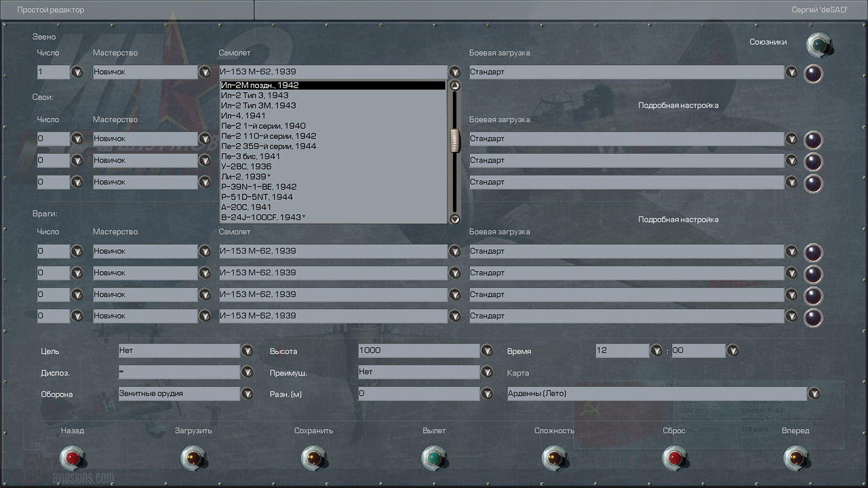Click the Высота field showing 1000
Image resolution: width=868 pixels, height=488 pixels.
click(x=419, y=350)
